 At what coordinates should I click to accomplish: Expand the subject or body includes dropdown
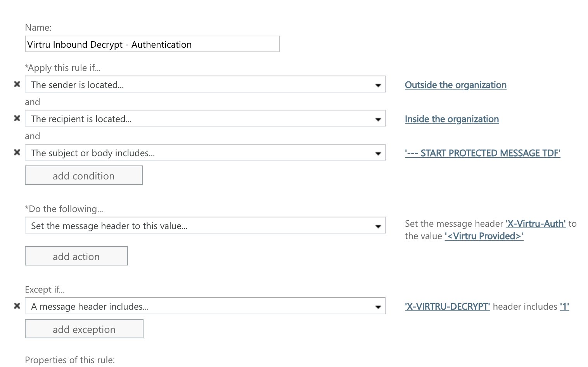pyautogui.click(x=205, y=153)
